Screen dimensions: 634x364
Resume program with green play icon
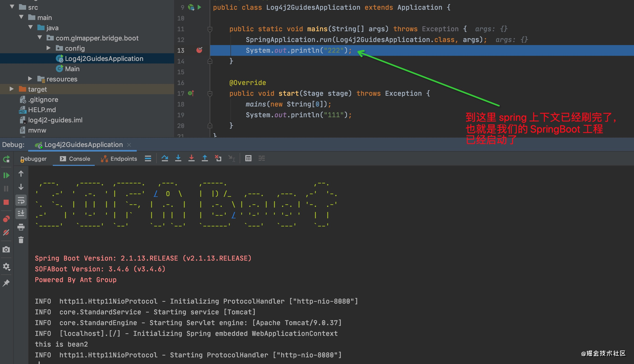(6, 175)
